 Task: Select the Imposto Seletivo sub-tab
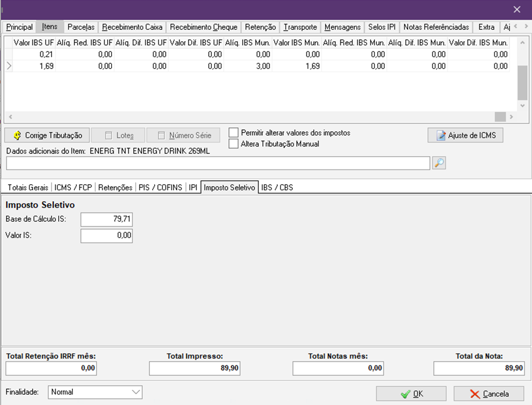230,188
